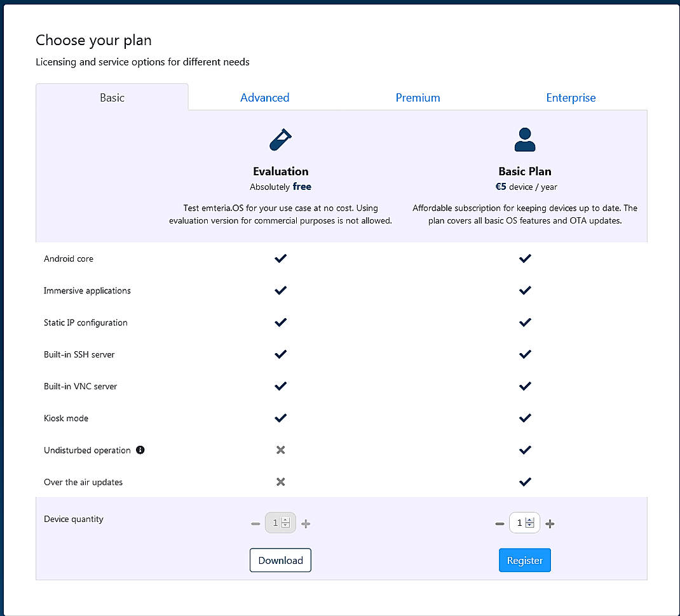Click Evaluation checkmark for Immersive applications

click(x=281, y=290)
